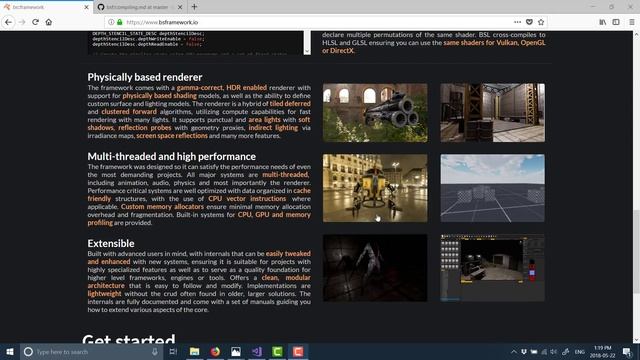Open a new browser tab
This screenshot has height=360, width=640.
coord(194,7)
